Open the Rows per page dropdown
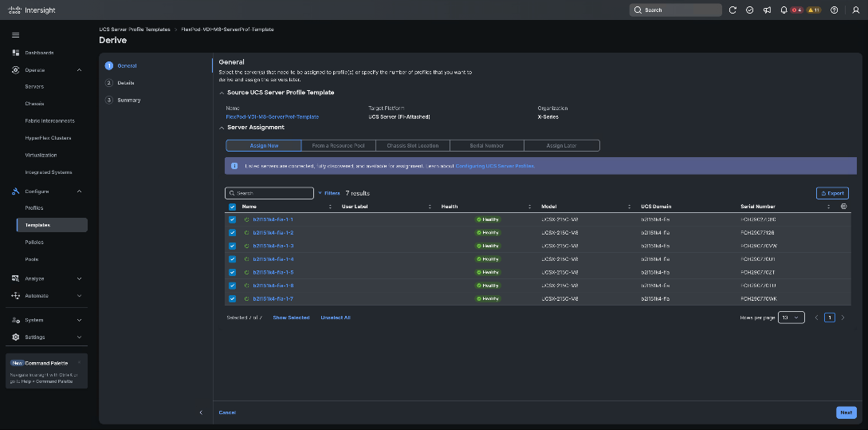Image resolution: width=868 pixels, height=430 pixels. [x=791, y=318]
